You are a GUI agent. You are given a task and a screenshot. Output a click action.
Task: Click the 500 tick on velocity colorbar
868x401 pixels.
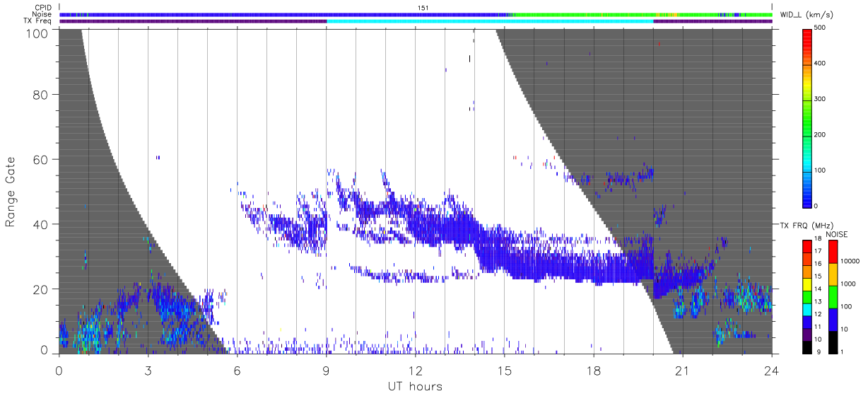[820, 28]
